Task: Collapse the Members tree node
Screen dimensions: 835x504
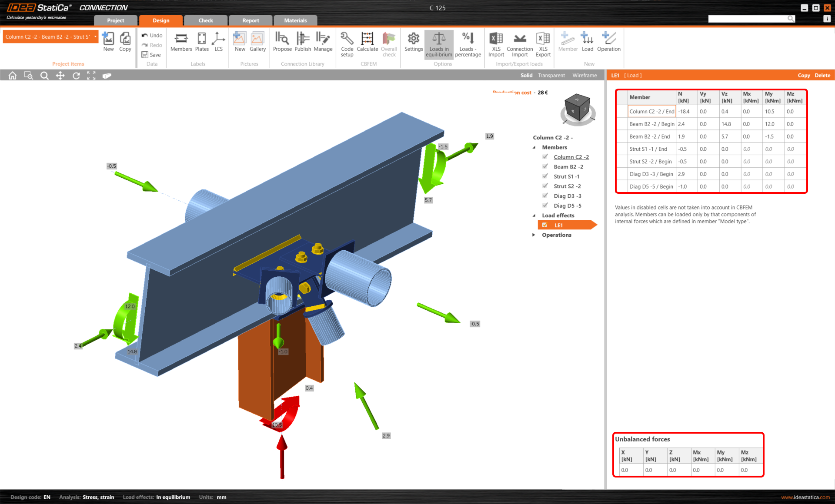Action: [534, 147]
